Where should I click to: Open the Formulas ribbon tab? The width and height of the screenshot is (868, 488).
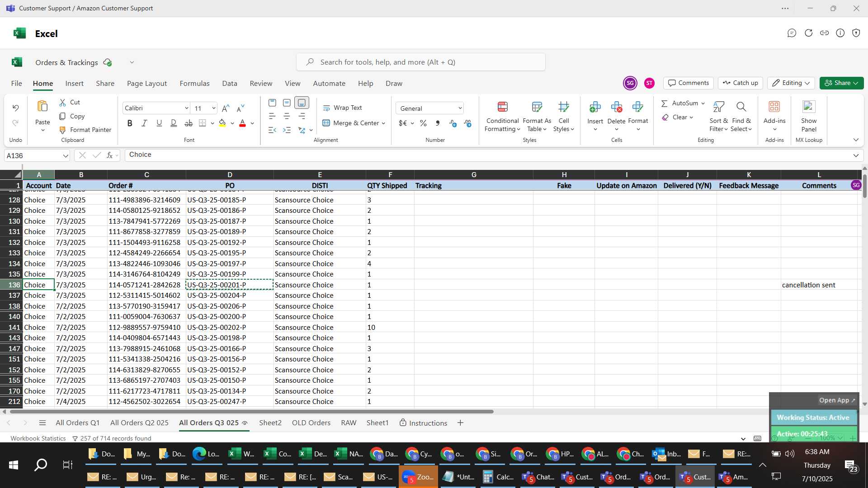pyautogui.click(x=194, y=84)
